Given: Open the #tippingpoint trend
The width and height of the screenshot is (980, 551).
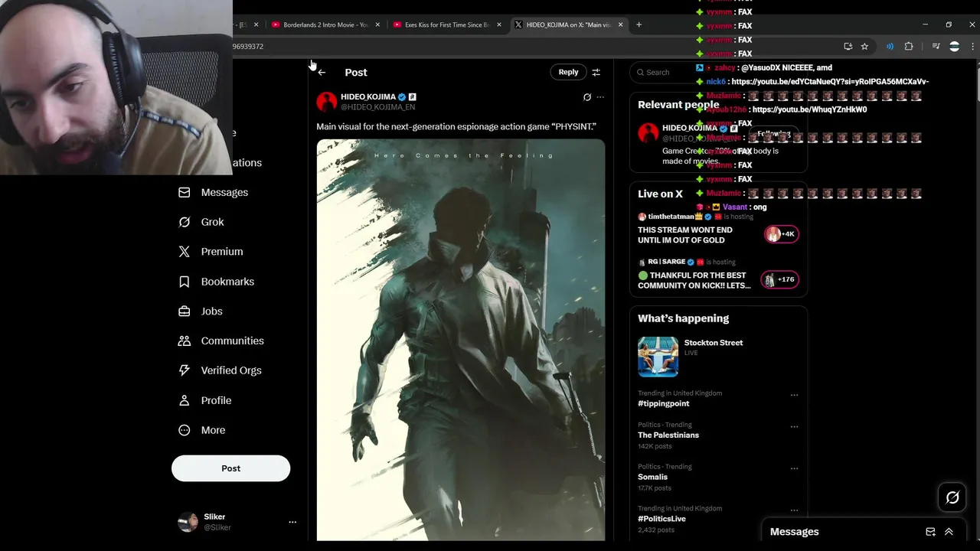Looking at the screenshot, I should point(663,403).
